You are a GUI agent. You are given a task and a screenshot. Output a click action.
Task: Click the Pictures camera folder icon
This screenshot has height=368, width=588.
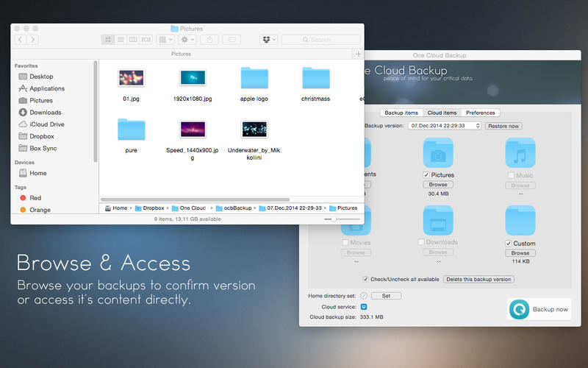tap(438, 153)
